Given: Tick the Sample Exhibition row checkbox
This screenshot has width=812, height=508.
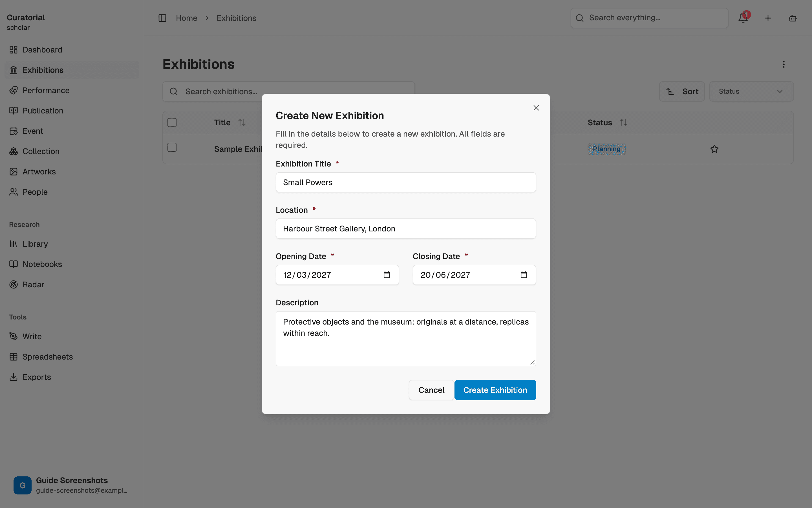Looking at the screenshot, I should tap(172, 148).
